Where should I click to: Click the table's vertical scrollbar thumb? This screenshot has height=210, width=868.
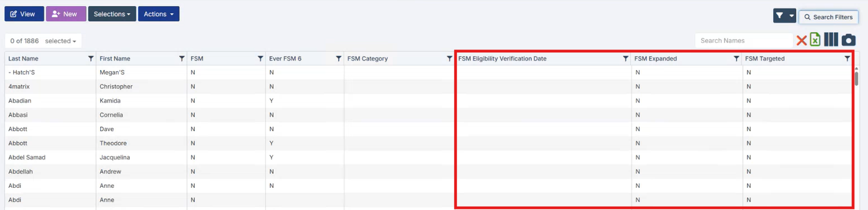point(856,78)
